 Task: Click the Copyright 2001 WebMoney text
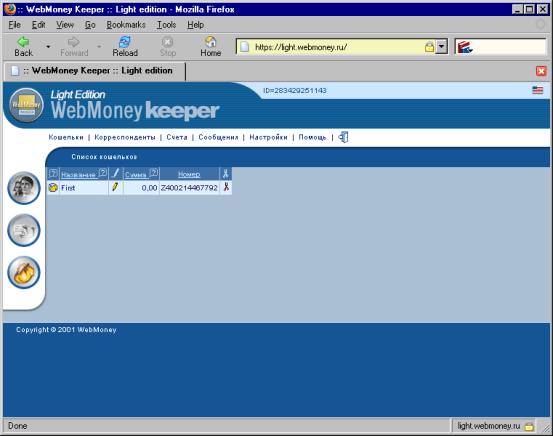(66, 329)
